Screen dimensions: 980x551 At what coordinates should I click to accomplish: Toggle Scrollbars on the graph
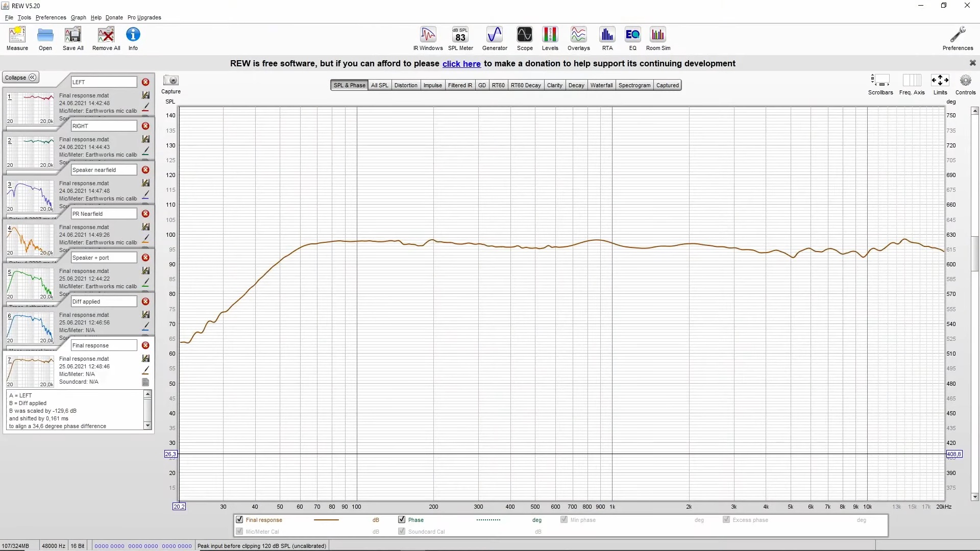(880, 81)
